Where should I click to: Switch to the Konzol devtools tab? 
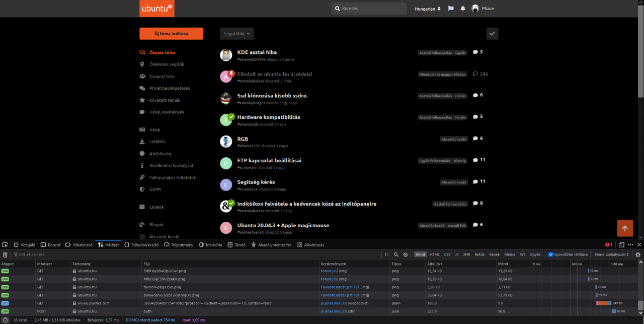50,245
